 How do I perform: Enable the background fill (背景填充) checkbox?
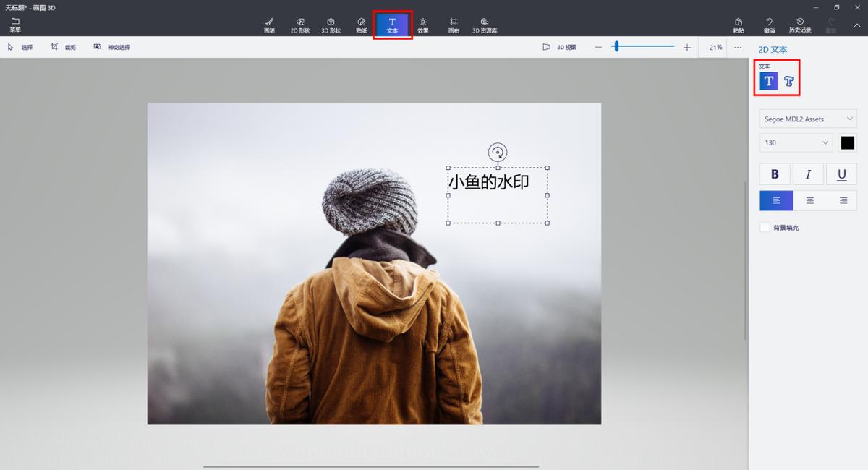765,228
